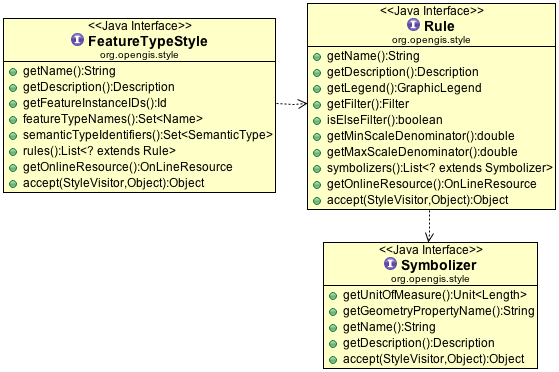Viewport: 559px width, 372px height.
Task: Select getName():String in Symbolizer
Action: [389, 327]
